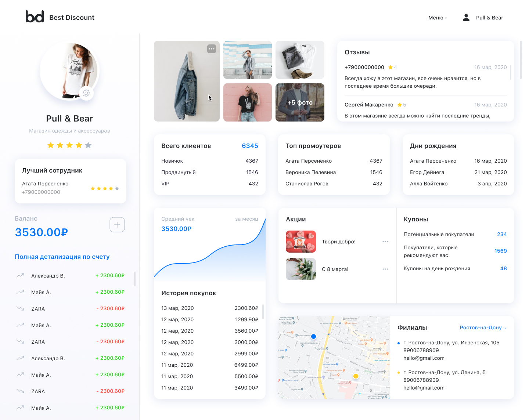Show more with +5 фото tile
529x420 pixels.
300,102
